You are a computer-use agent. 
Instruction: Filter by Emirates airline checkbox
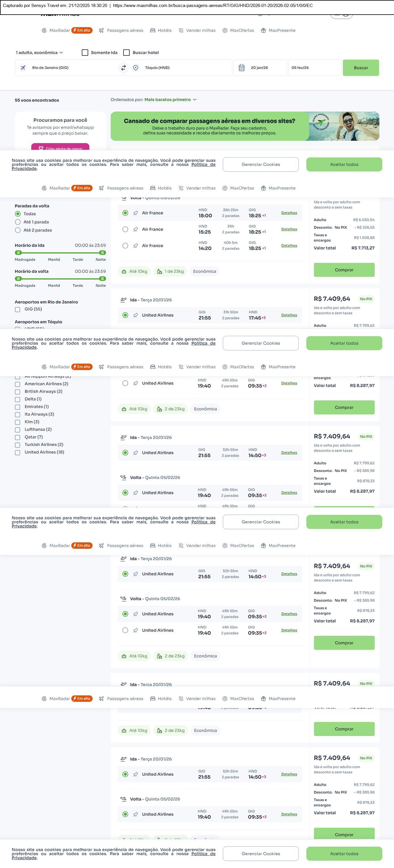18,407
